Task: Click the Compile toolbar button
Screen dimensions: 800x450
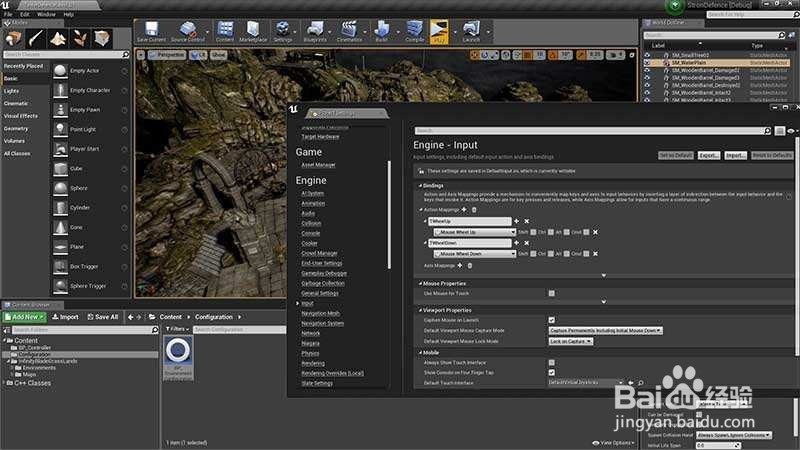Action: pos(414,32)
